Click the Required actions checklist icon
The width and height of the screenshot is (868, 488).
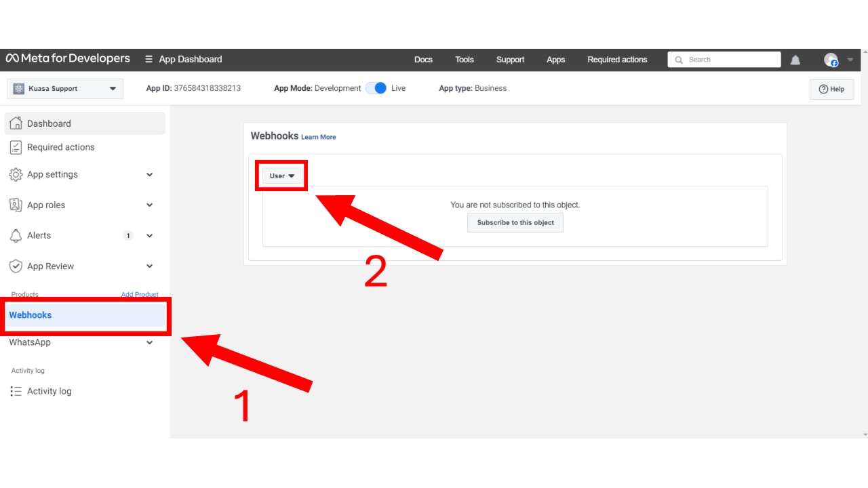point(16,147)
